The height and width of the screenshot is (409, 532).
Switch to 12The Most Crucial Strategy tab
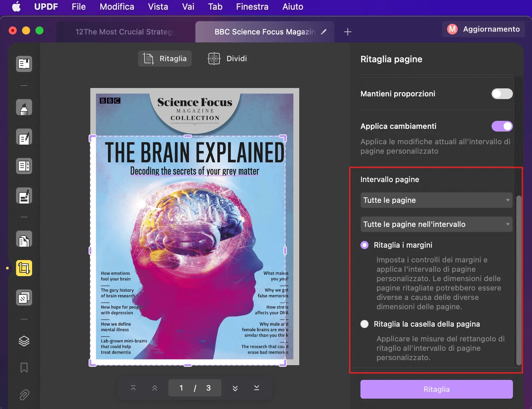click(125, 32)
